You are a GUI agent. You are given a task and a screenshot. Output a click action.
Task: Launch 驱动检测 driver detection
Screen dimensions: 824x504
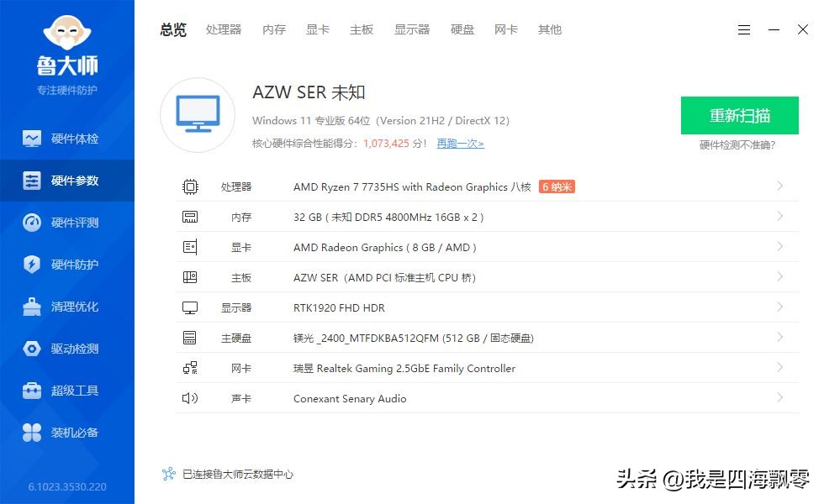click(67, 348)
